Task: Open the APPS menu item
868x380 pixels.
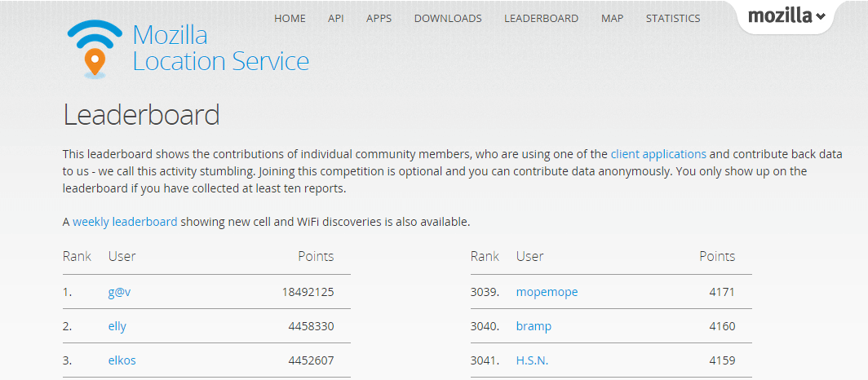Action: (x=379, y=18)
